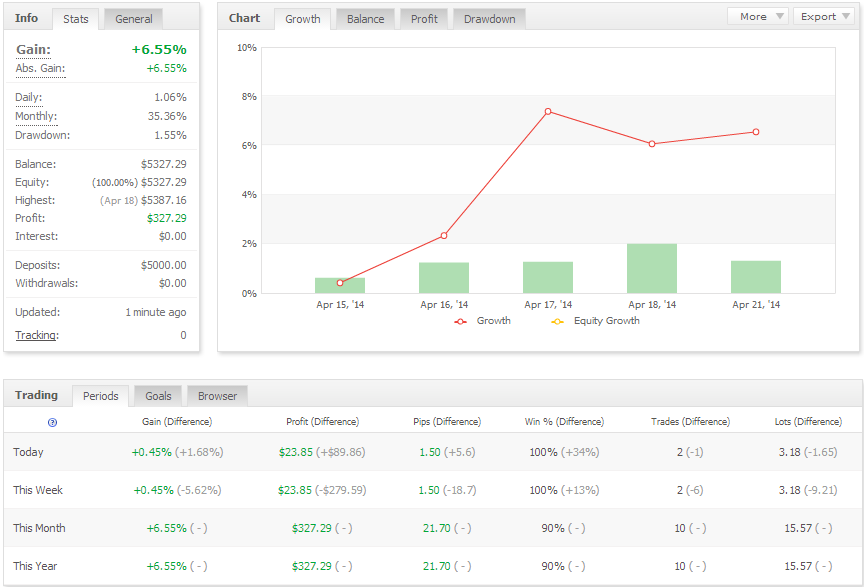Click the Profit (Difference) column header
Screen dimensions: 864x587
coord(322,422)
